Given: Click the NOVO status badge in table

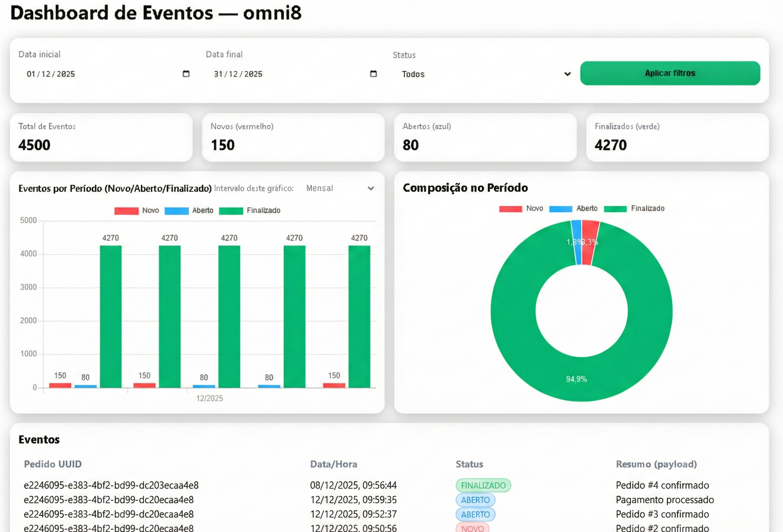Looking at the screenshot, I should point(472,528).
